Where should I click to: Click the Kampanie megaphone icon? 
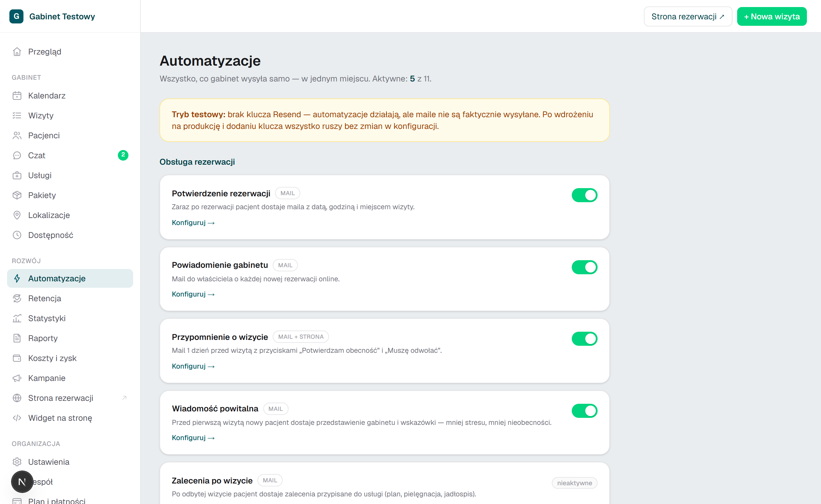point(17,378)
